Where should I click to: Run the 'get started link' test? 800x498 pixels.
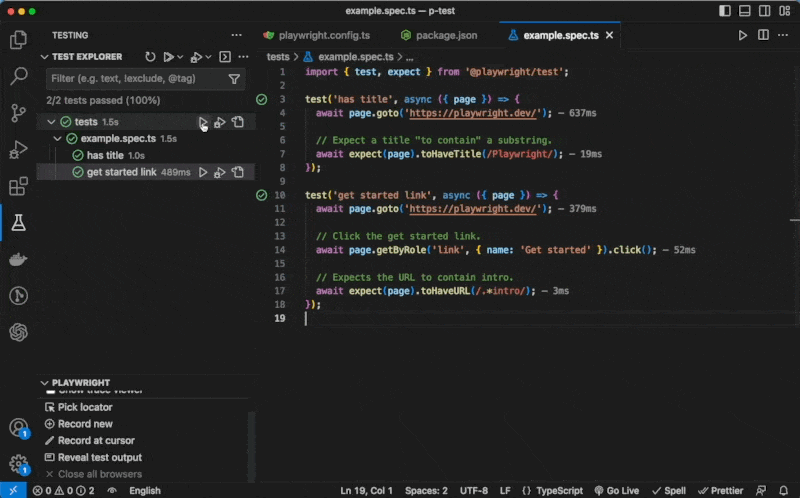coord(203,172)
